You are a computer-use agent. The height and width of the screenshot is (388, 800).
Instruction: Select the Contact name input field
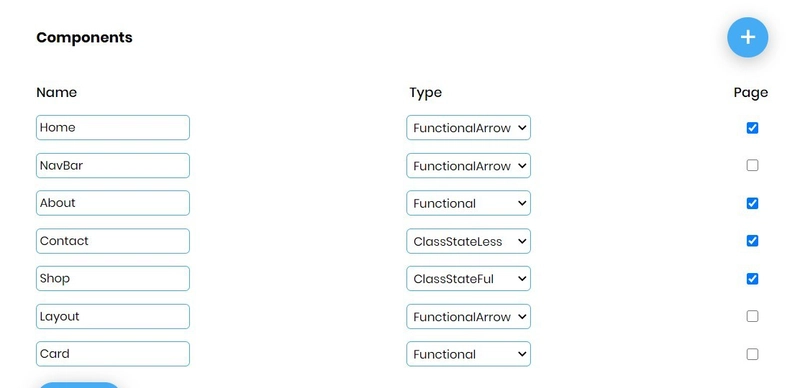pyautogui.click(x=113, y=241)
